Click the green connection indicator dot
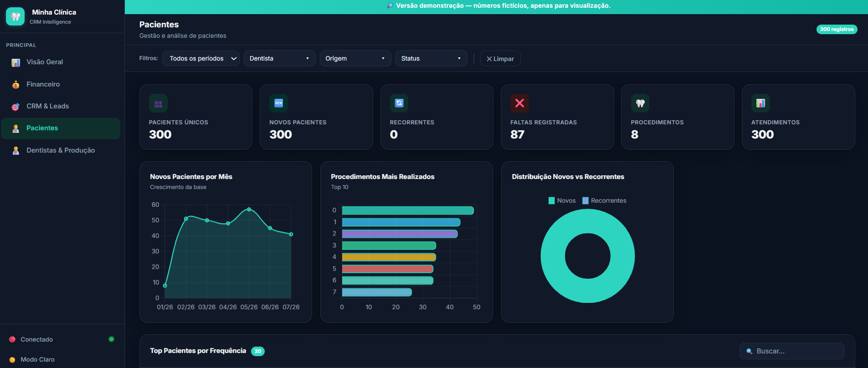 tap(111, 339)
